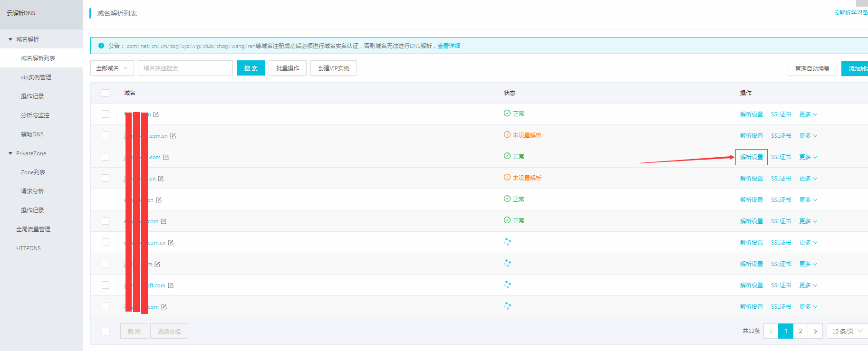Viewport: 868px width, 351px height.
Task: Click 解析设置 in the first domain row
Action: pos(752,114)
